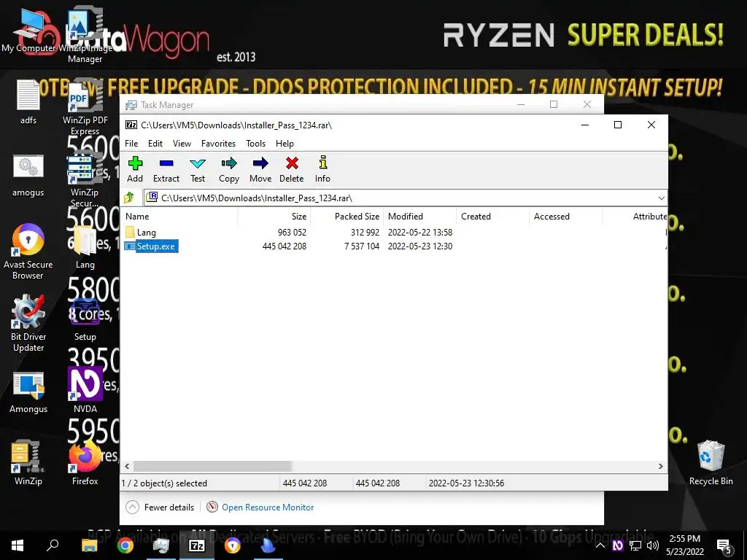The width and height of the screenshot is (747, 560).
Task: Select the Lang folder on desktop
Action: coord(85,246)
